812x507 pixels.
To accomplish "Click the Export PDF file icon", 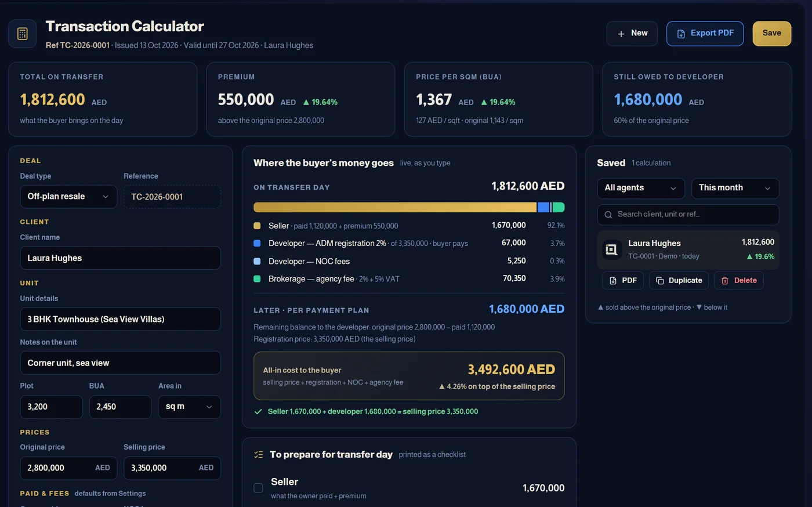I will [681, 34].
